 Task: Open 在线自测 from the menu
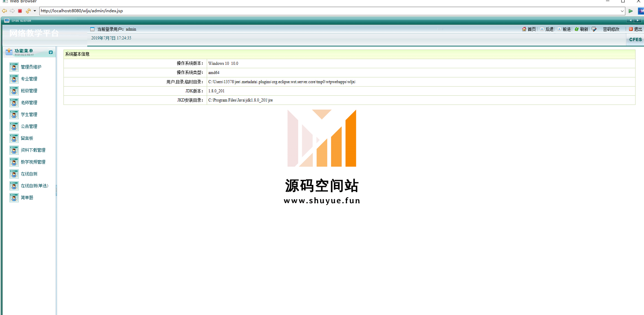29,174
